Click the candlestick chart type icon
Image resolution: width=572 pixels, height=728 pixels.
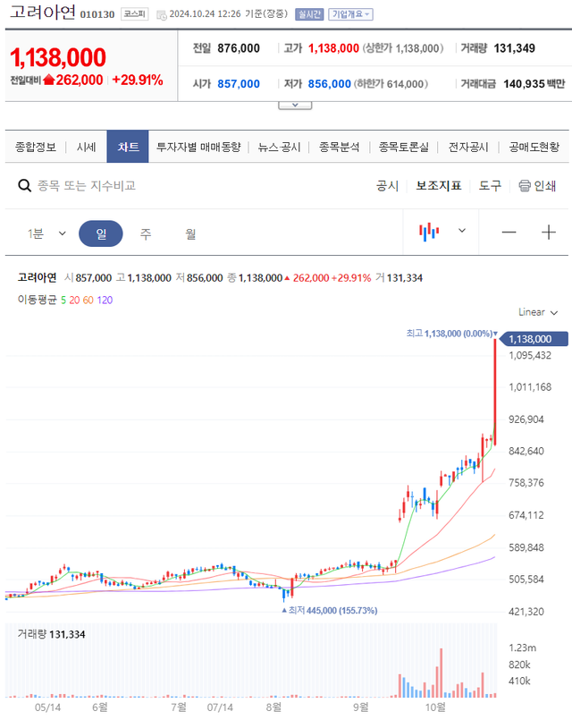pos(430,232)
